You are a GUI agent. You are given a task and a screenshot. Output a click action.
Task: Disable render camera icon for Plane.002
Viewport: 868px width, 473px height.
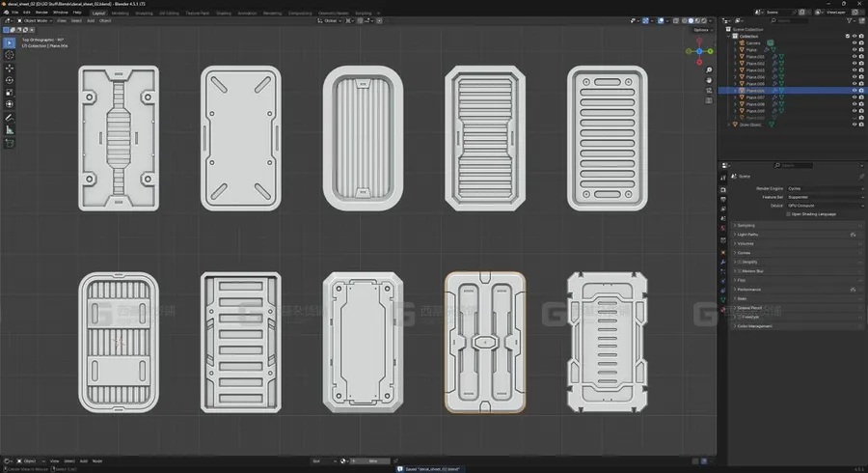[861, 63]
